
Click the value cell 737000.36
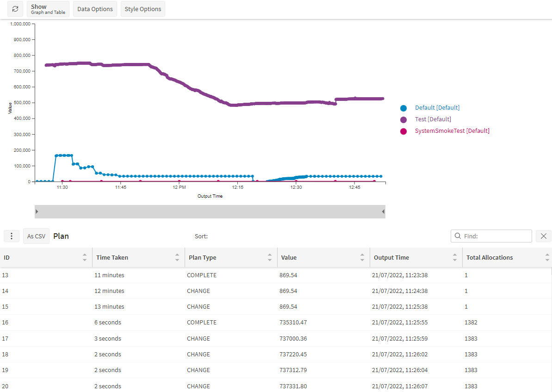point(293,338)
